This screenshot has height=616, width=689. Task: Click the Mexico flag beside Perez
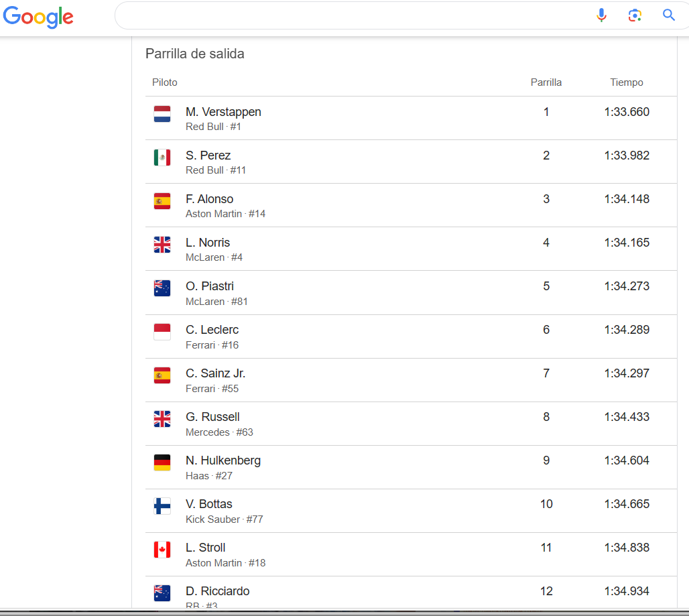pyautogui.click(x=162, y=158)
